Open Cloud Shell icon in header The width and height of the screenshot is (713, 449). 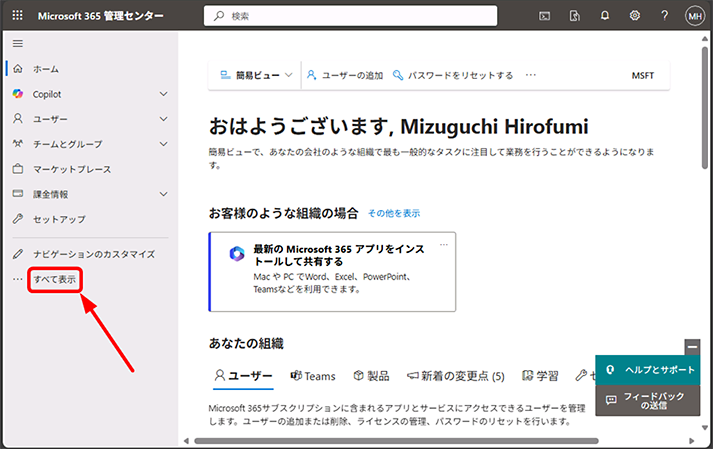[544, 16]
